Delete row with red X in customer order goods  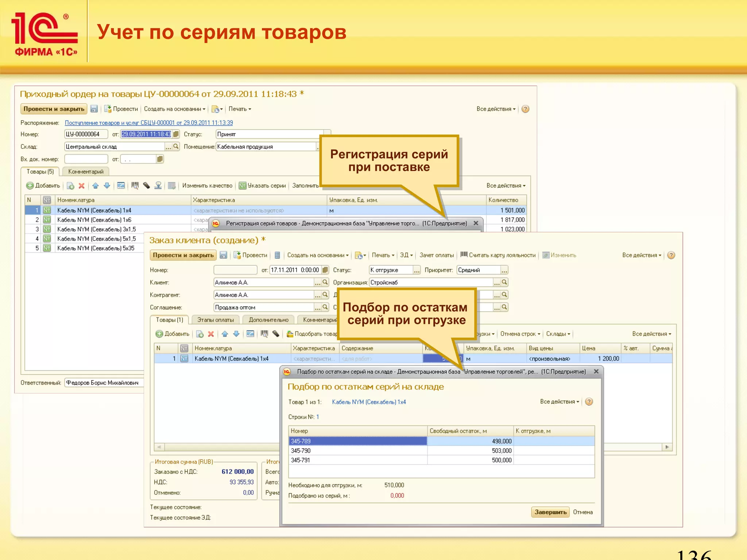(x=211, y=334)
